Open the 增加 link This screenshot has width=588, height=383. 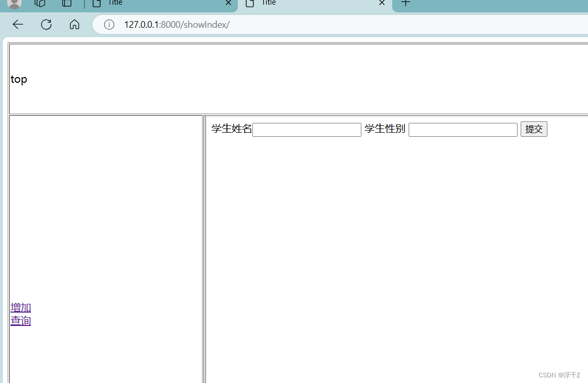pos(21,307)
